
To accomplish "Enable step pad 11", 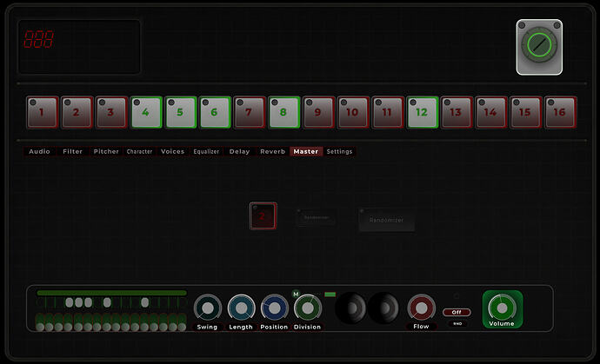I will point(388,112).
